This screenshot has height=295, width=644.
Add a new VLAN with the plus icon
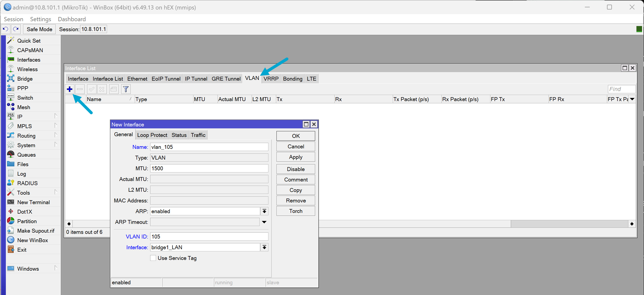(x=70, y=89)
